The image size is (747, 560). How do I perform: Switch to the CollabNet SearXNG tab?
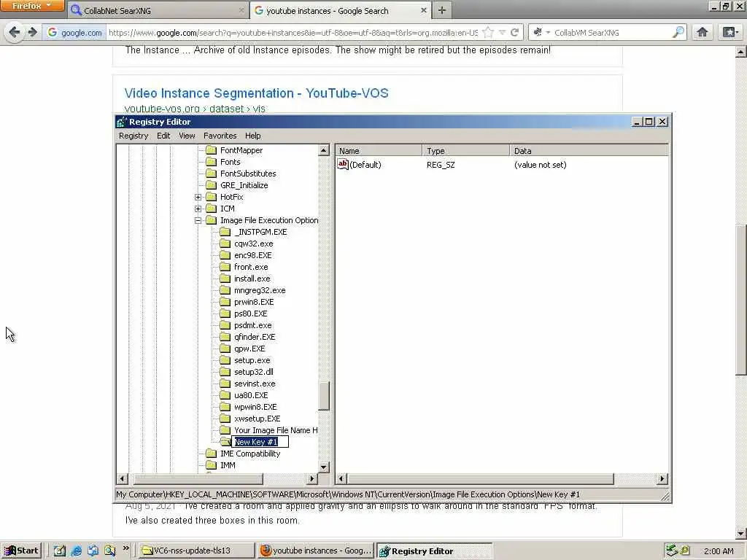coord(158,10)
